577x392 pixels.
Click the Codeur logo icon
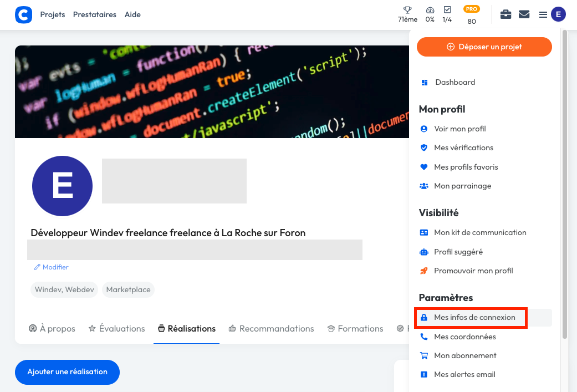tap(23, 14)
